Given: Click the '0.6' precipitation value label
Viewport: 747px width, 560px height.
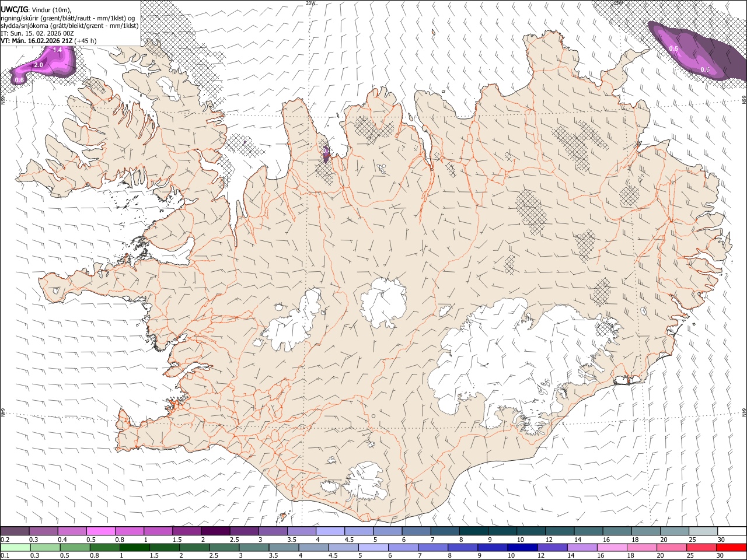Looking at the screenshot, I should tap(19, 80).
